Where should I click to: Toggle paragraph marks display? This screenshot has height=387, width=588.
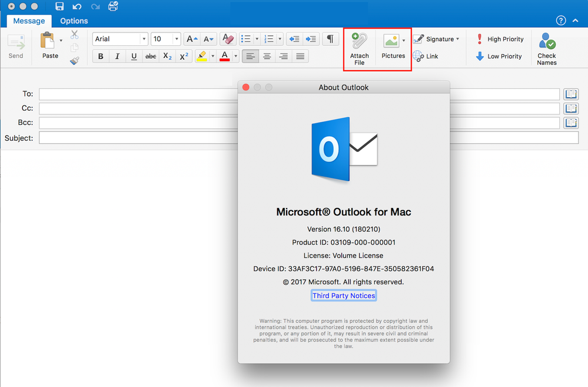pyautogui.click(x=330, y=39)
